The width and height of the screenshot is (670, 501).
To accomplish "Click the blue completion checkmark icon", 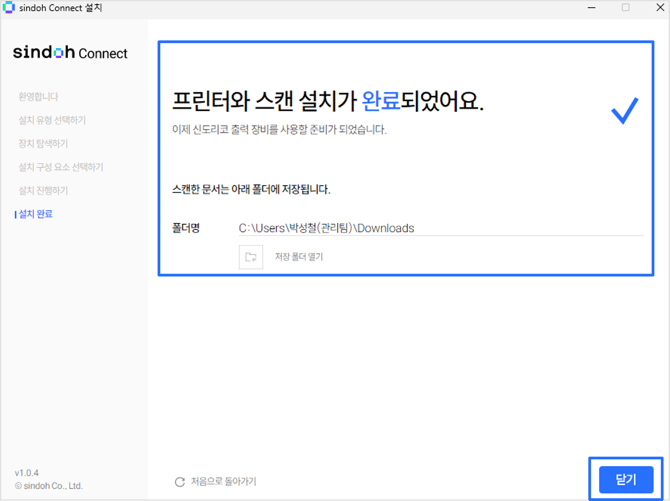I will coord(625,111).
